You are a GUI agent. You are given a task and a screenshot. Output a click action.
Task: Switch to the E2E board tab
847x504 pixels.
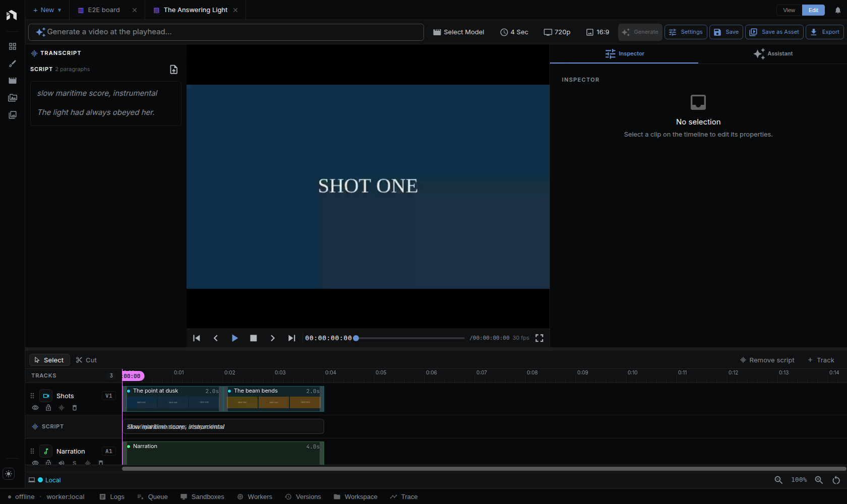pos(103,10)
